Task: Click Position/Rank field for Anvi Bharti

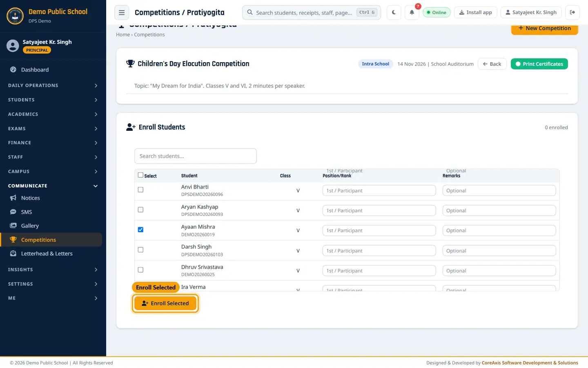Action: click(379, 191)
